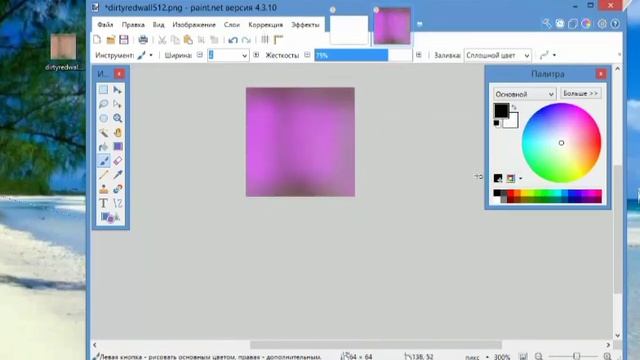Open the Эффекты menu
The width and height of the screenshot is (640, 360).
pos(305,25)
